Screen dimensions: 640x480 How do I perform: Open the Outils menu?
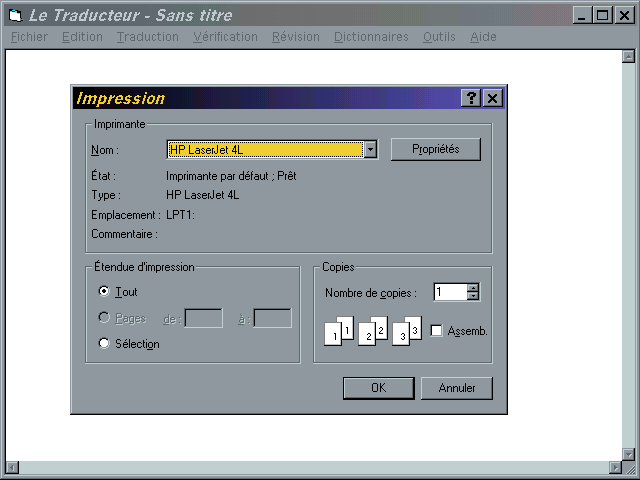tap(439, 37)
